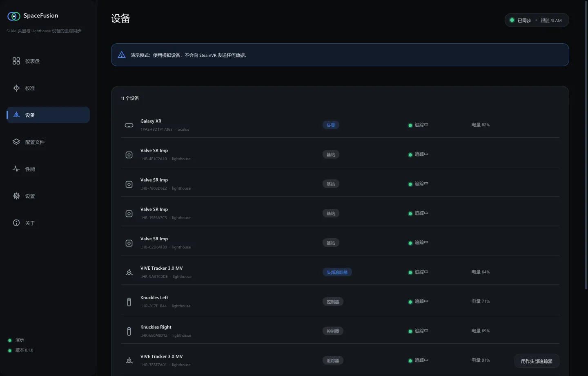The height and width of the screenshot is (376, 588).
Task: Click the 头显 badge on Galaxy XR
Action: coord(331,125)
